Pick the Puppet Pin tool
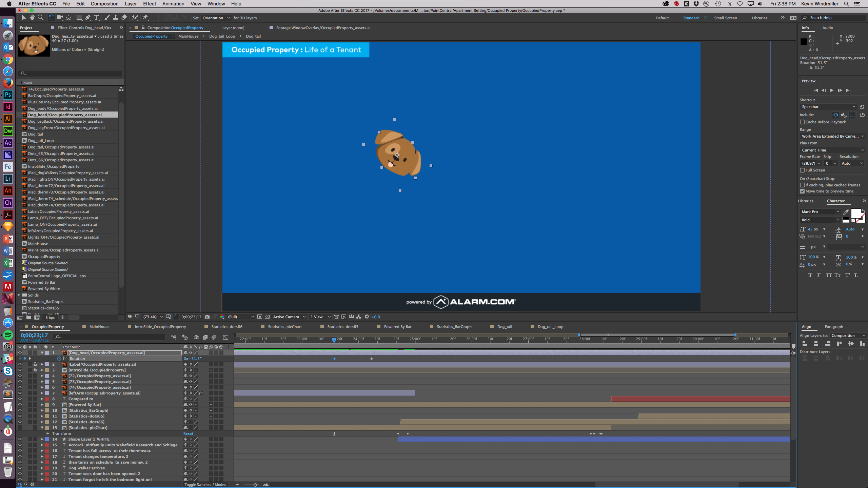 [146, 18]
